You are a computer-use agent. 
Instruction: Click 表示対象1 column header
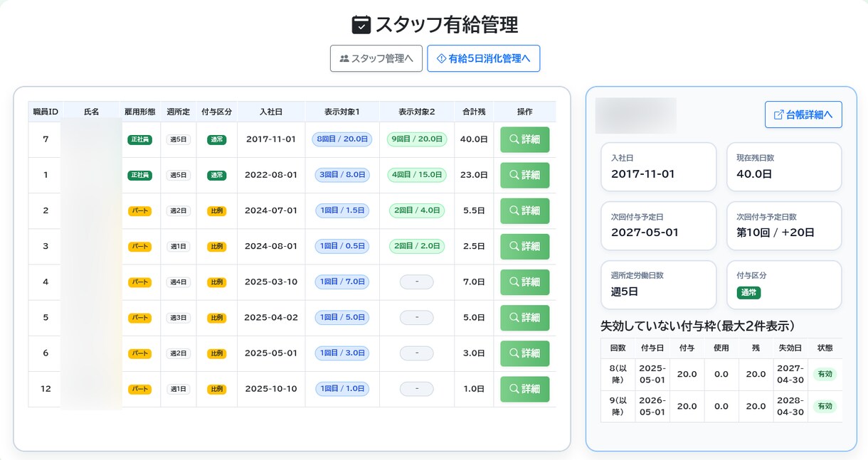tap(342, 112)
